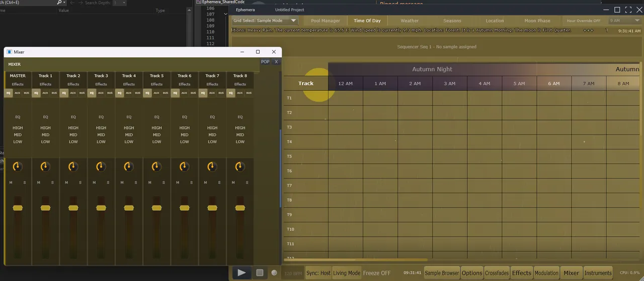Click Track 2's volume fader handle
Viewport: 644px width, 281px height.
[x=73, y=208]
